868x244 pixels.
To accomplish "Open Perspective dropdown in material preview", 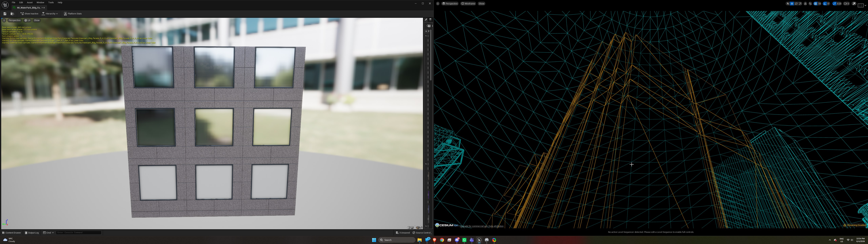I will [x=14, y=20].
